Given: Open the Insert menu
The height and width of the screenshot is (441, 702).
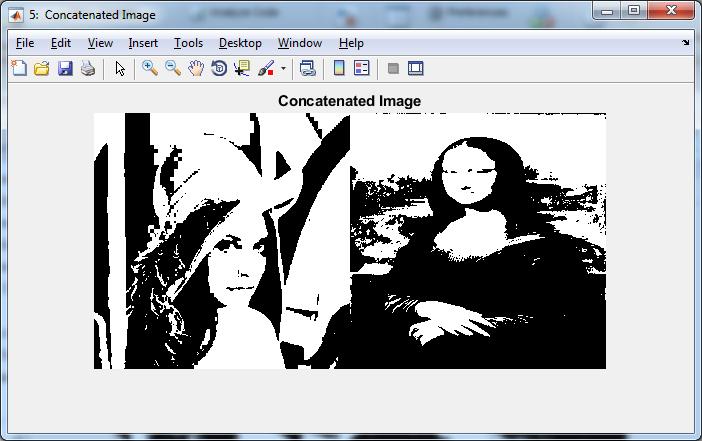Looking at the screenshot, I should [143, 43].
